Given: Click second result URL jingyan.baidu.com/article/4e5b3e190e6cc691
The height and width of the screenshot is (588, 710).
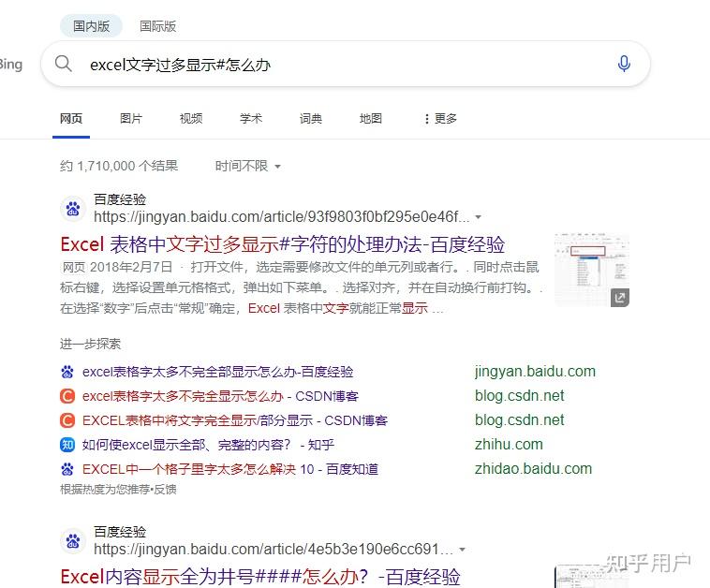Looking at the screenshot, I should 274,549.
